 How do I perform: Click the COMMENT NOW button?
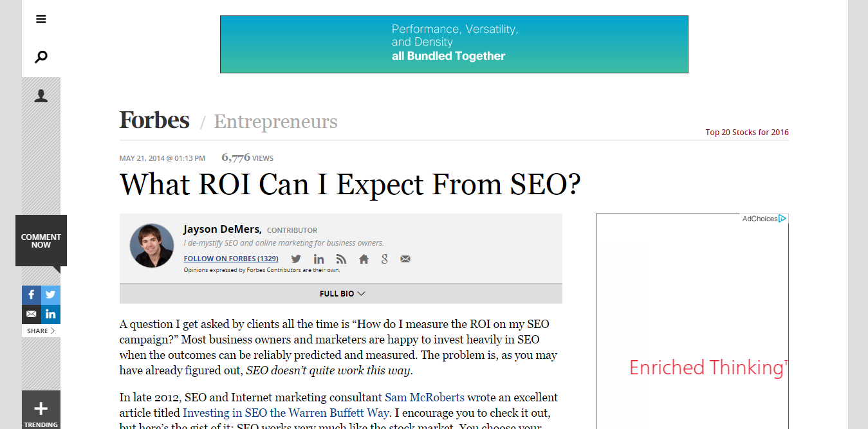pos(41,241)
